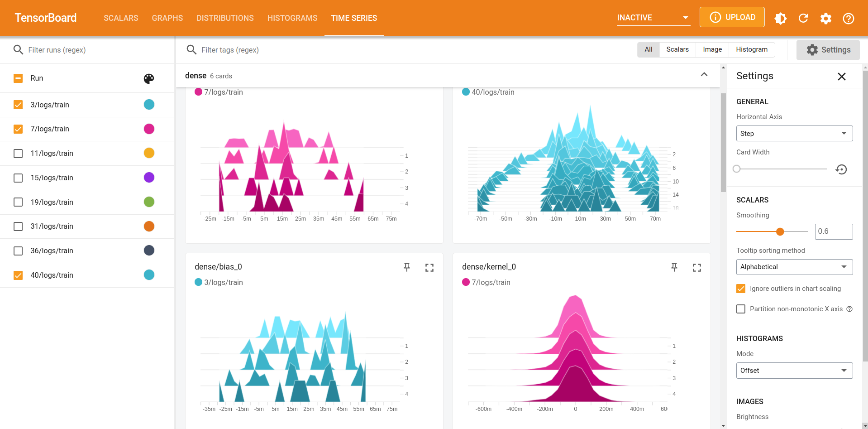Click the filter tags search icon
The height and width of the screenshot is (429, 868).
[x=191, y=50]
